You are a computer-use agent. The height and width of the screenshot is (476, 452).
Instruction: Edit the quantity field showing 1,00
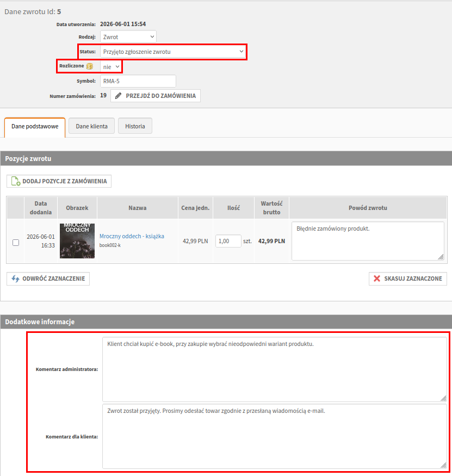(228, 241)
